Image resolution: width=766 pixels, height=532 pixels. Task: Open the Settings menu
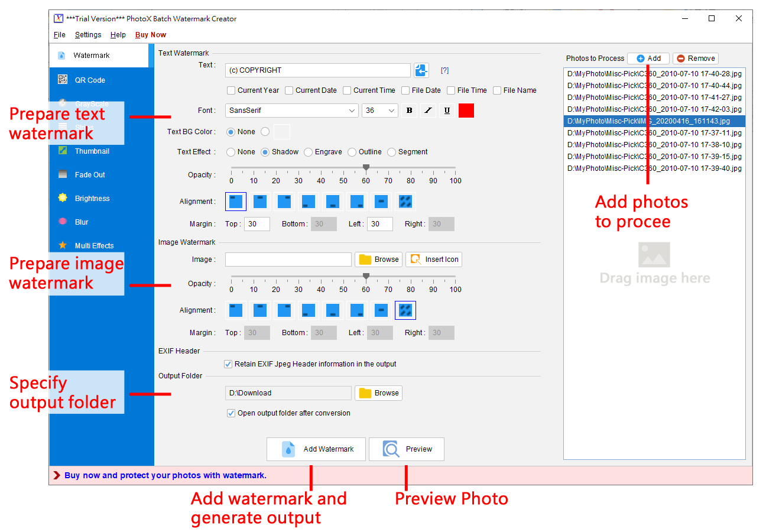click(x=88, y=35)
